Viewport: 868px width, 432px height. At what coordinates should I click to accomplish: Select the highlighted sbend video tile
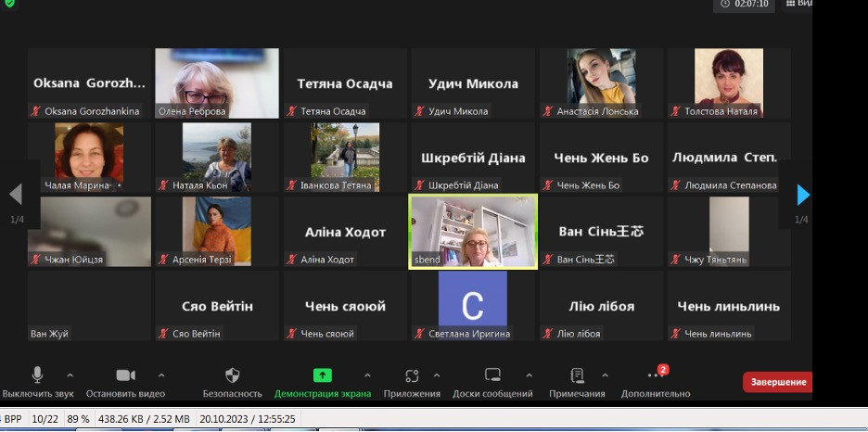pyautogui.click(x=473, y=232)
